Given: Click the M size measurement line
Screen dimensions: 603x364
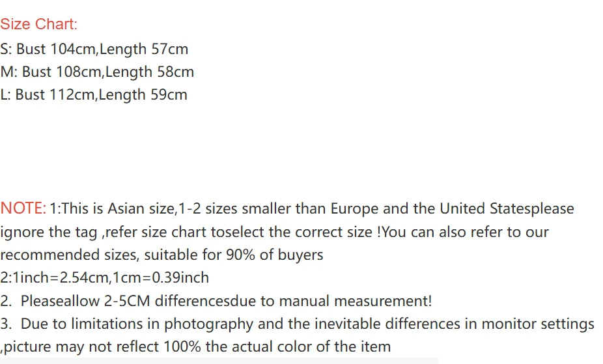Looking at the screenshot, I should (97, 72).
